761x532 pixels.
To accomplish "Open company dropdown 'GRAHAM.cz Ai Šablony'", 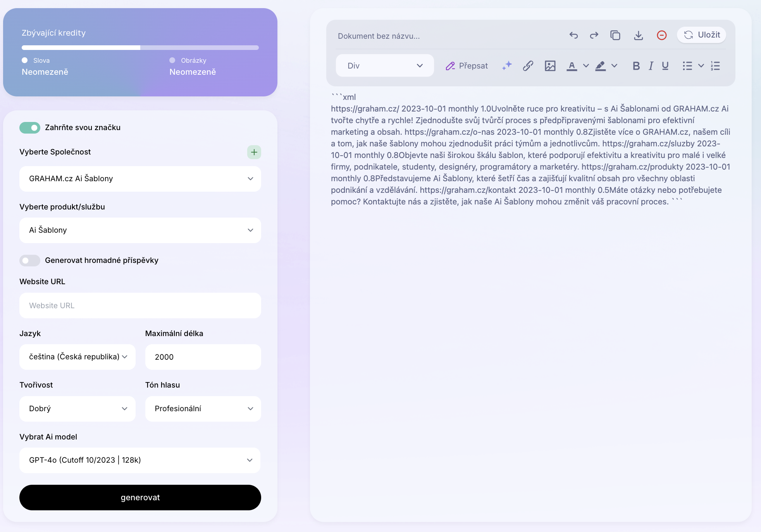I will (x=140, y=179).
